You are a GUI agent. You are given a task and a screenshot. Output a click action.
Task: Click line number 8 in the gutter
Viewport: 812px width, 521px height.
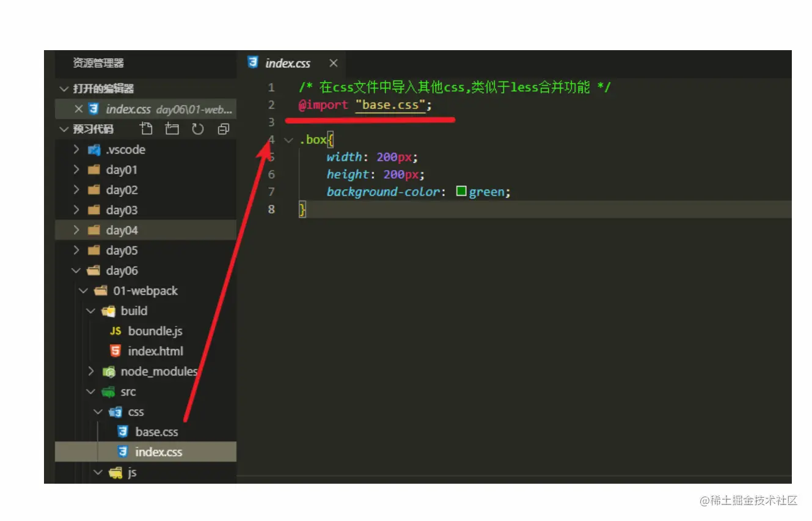pos(271,210)
